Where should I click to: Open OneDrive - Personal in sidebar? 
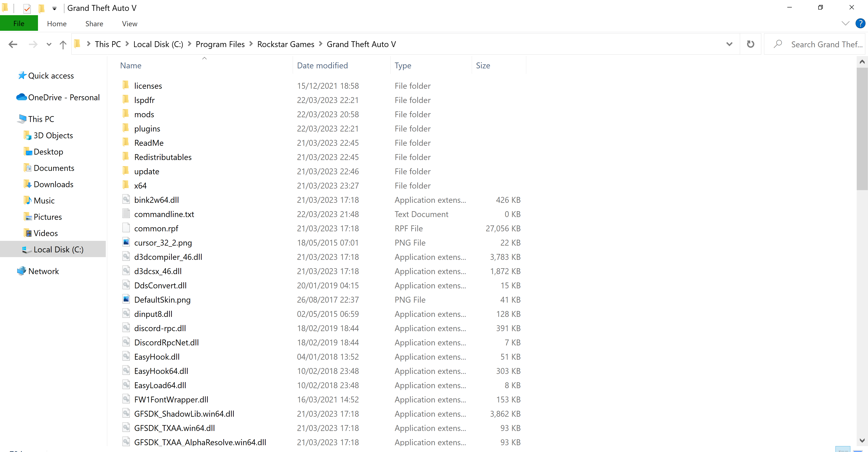coord(64,98)
